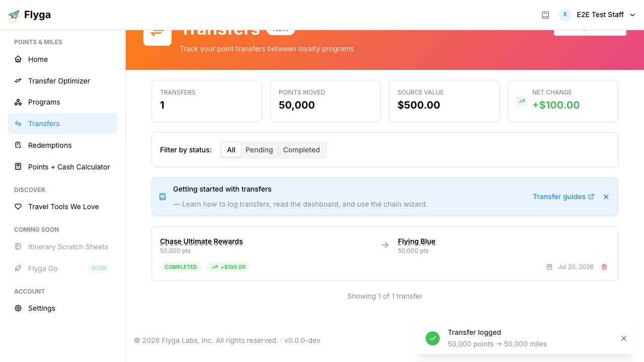644x362 pixels.
Task: Click the green Net Change trend icon
Action: (522, 101)
